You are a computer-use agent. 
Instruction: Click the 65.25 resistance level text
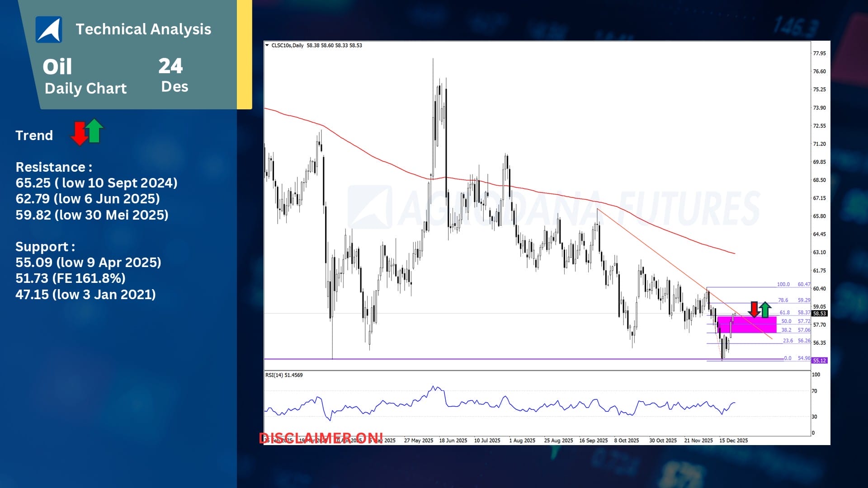pyautogui.click(x=96, y=183)
